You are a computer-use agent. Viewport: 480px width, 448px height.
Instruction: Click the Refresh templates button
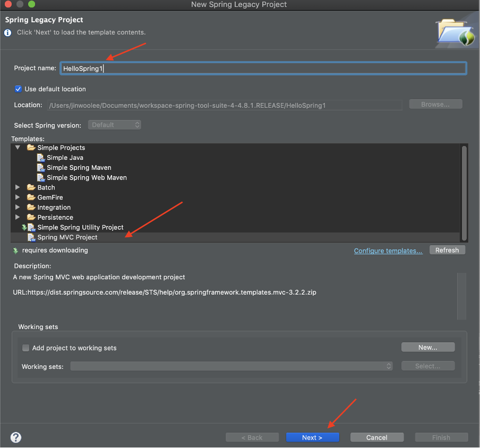[447, 251]
